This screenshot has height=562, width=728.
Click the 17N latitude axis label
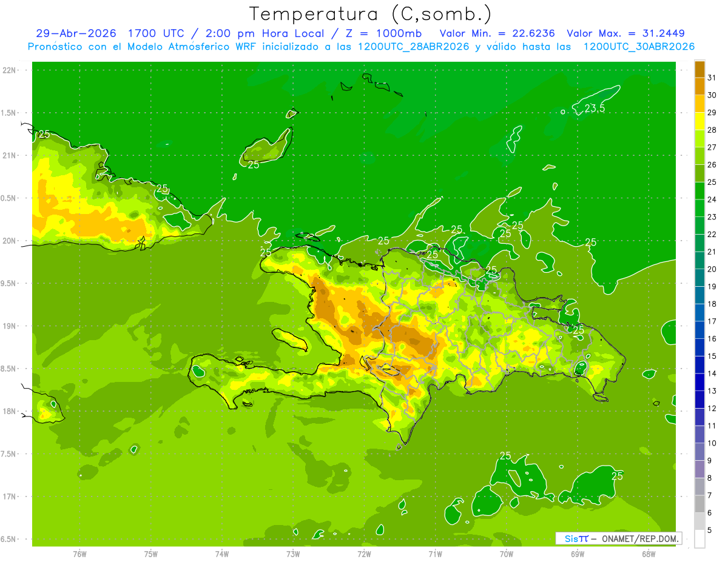10,497
